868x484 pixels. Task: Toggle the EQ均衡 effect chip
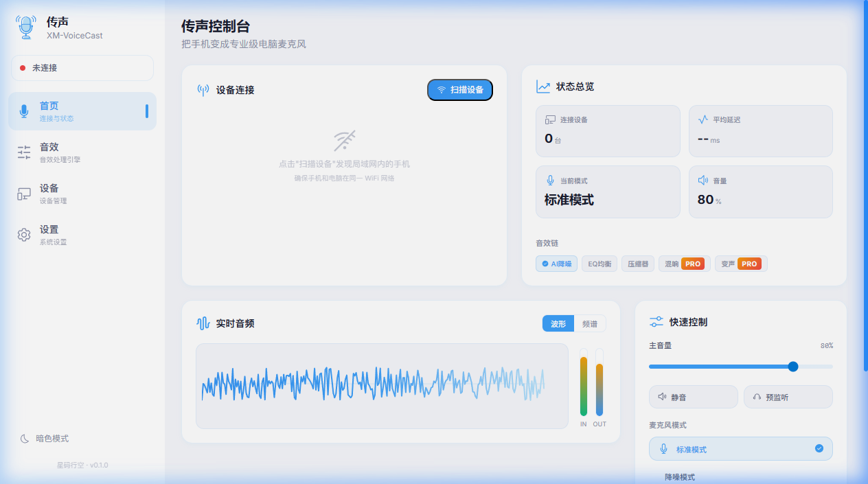point(599,264)
